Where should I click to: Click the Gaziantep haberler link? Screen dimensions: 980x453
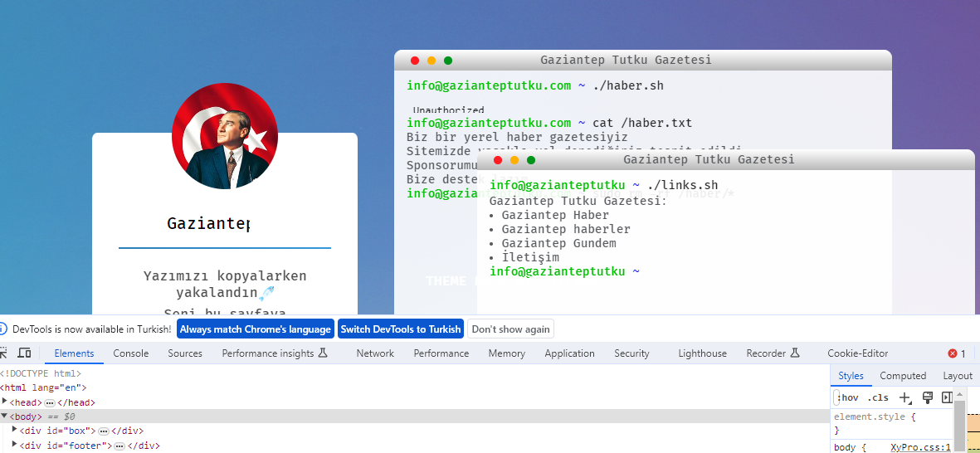click(566, 229)
